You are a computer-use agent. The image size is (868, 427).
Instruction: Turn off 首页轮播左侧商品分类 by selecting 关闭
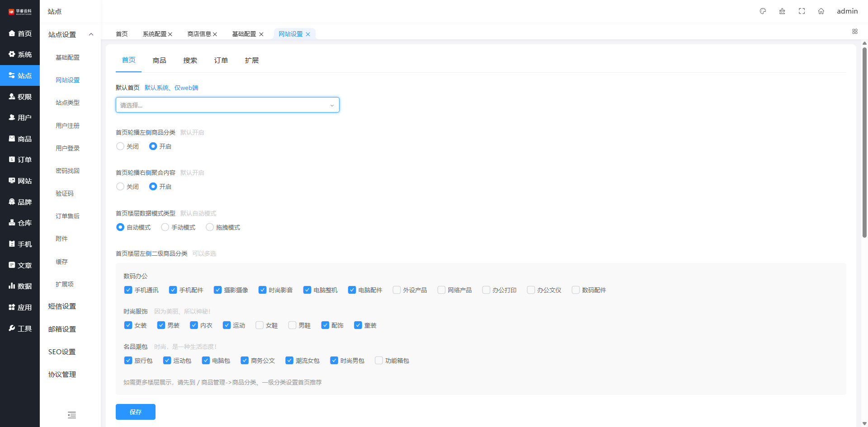pyautogui.click(x=120, y=146)
